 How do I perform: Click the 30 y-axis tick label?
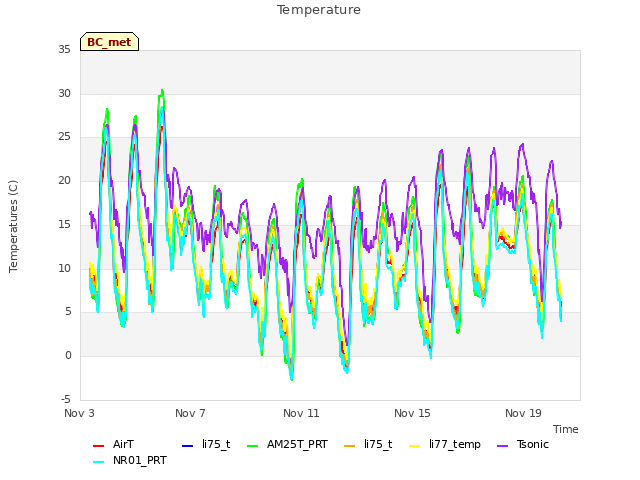pos(64,93)
